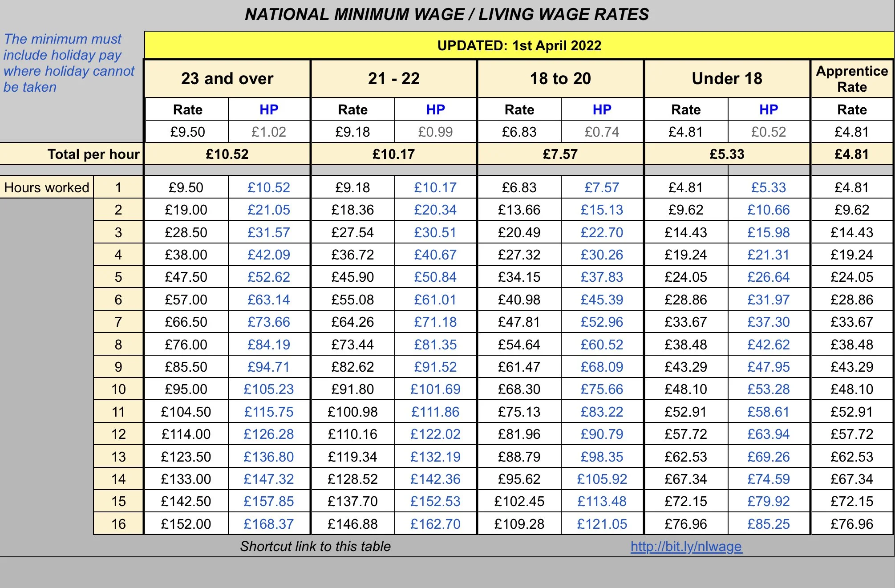Select the 'Shortcut link to this table' text

pos(315,546)
